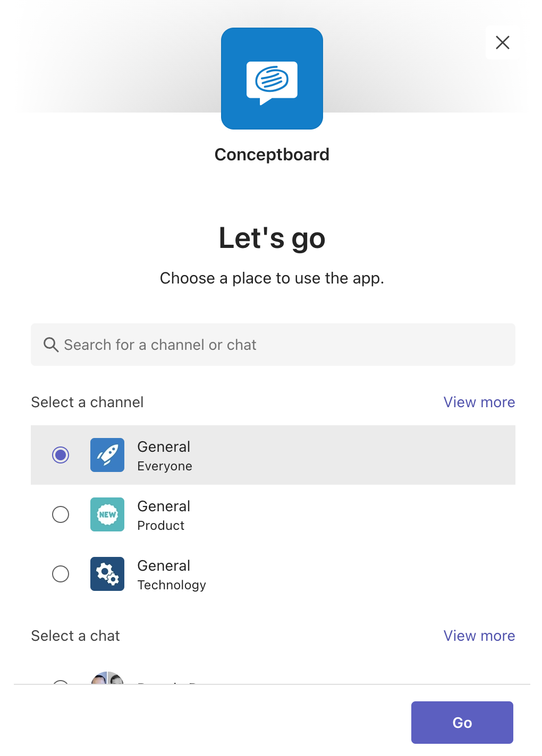The width and height of the screenshot is (542, 756).
Task: Select the General Everyone radio button
Action: click(x=61, y=455)
